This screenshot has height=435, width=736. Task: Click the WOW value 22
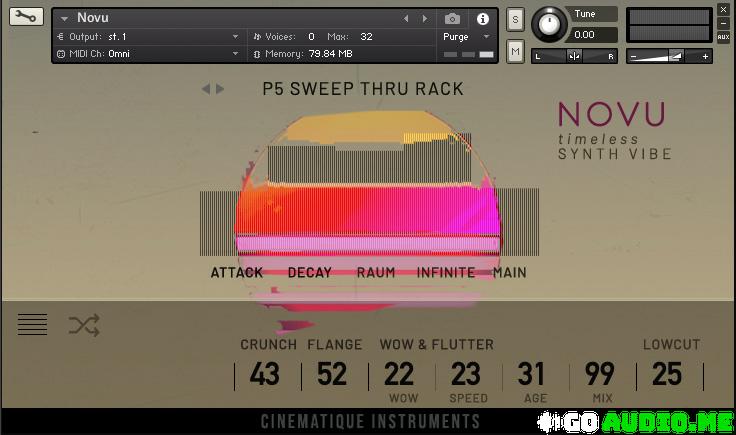pos(399,374)
